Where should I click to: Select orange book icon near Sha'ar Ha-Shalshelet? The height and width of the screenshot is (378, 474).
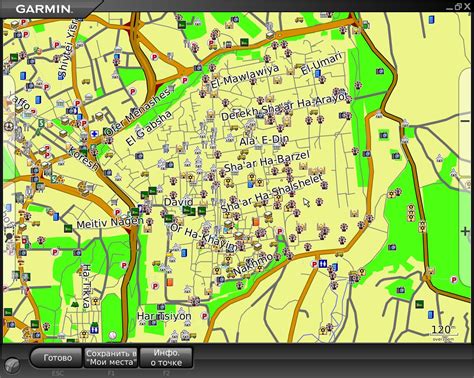[256, 222]
